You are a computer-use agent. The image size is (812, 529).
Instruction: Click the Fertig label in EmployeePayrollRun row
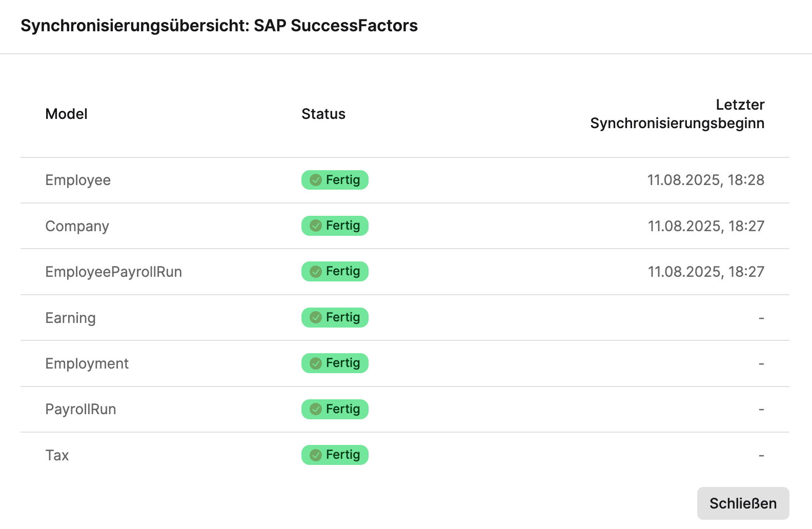[343, 271]
